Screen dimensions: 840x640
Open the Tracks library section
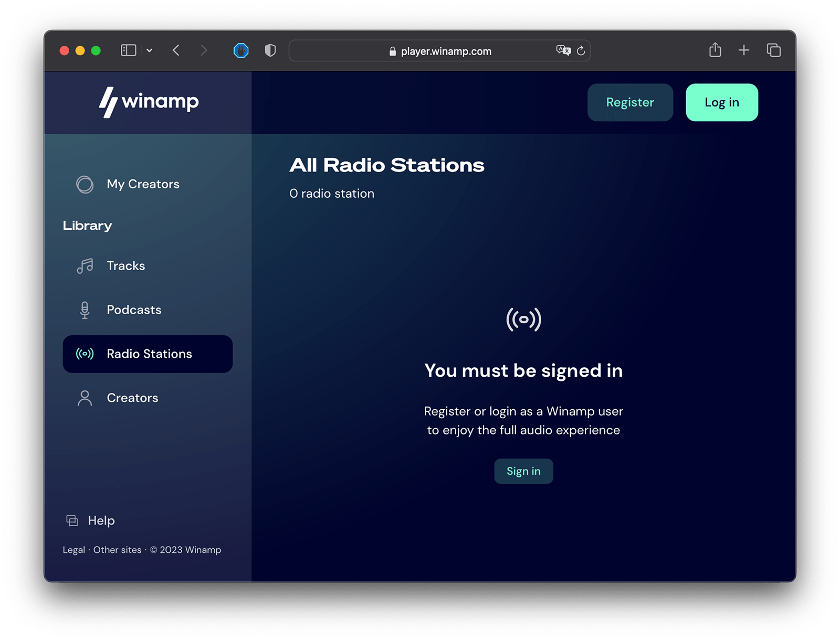pyautogui.click(x=148, y=266)
